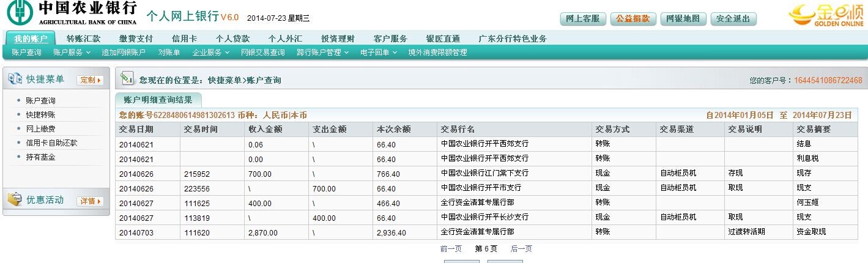
Task: Open 网上客服 online customer service
Action: [583, 19]
